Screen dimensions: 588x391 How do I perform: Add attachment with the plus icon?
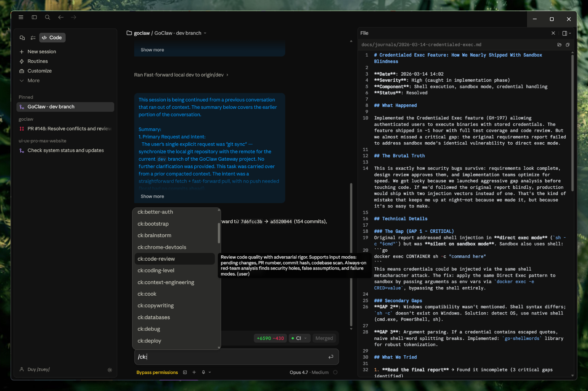(194, 372)
